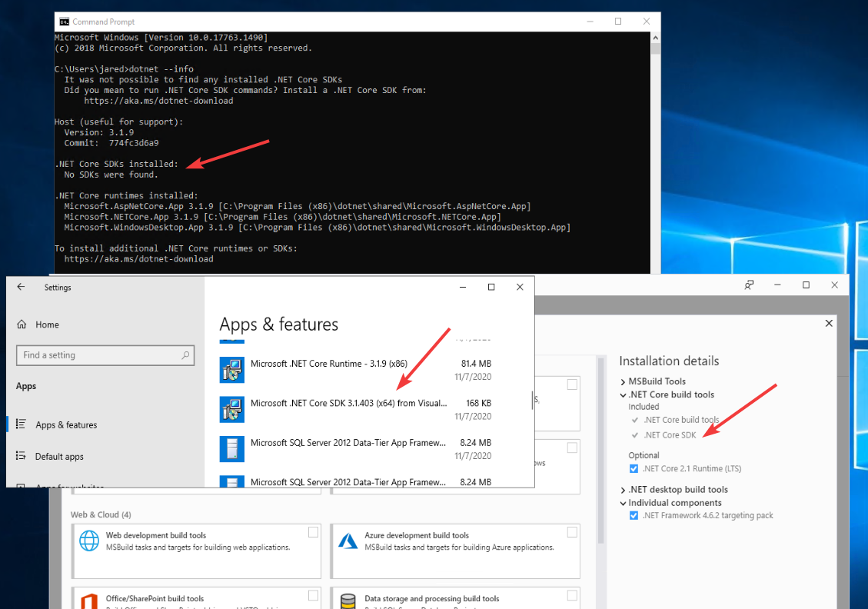Uncheck .NET Core 2.1 Runtime (LTS)
This screenshot has width=868, height=609.
click(x=634, y=468)
